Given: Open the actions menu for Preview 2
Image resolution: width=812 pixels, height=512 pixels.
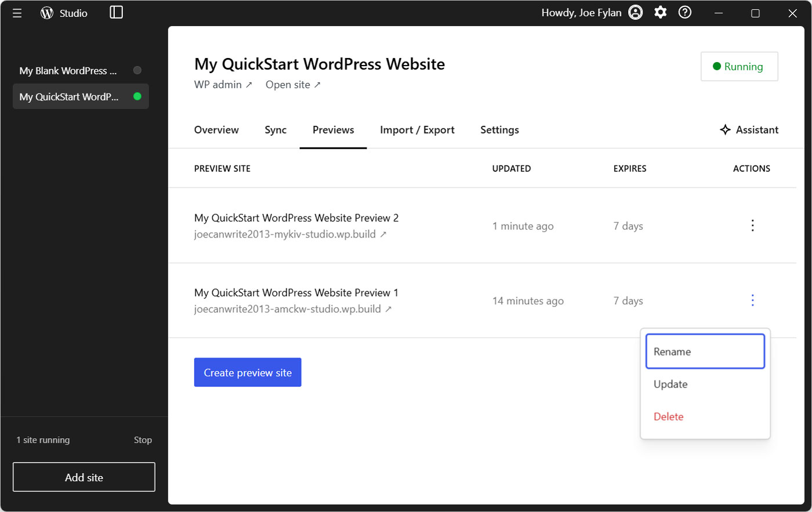Looking at the screenshot, I should point(752,225).
